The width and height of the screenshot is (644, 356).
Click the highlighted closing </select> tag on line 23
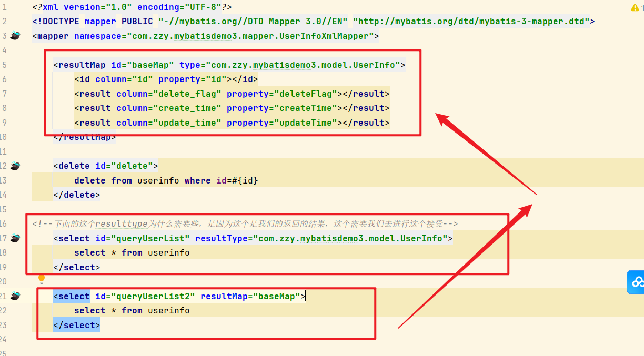tap(77, 325)
